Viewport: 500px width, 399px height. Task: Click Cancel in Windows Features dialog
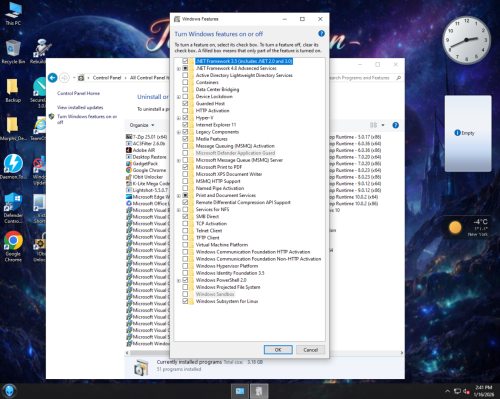coord(310,350)
